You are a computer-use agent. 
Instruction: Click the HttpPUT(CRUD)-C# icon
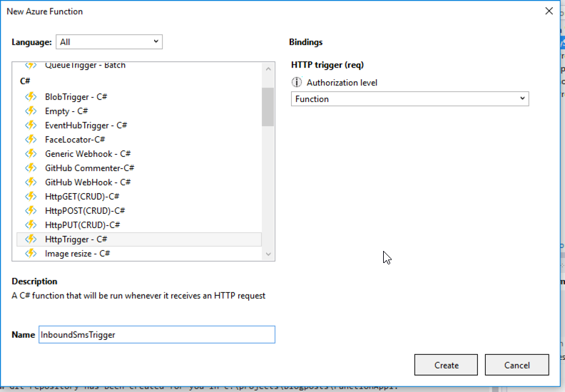click(x=31, y=225)
